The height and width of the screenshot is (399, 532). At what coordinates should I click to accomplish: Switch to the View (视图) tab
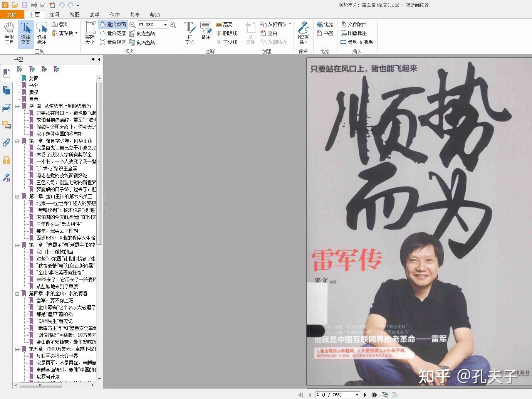pyautogui.click(x=75, y=15)
